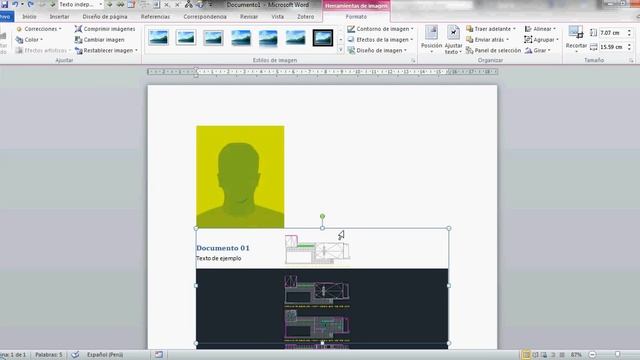
Task: Apply the third picture style thumbnail
Action: [213, 38]
